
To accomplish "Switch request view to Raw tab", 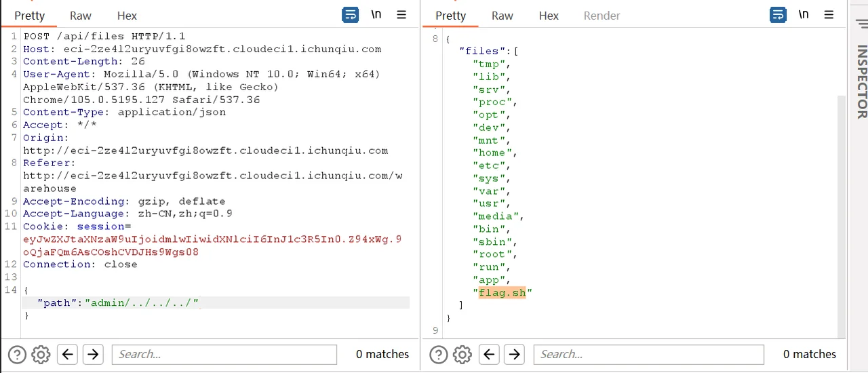I will coord(81,16).
